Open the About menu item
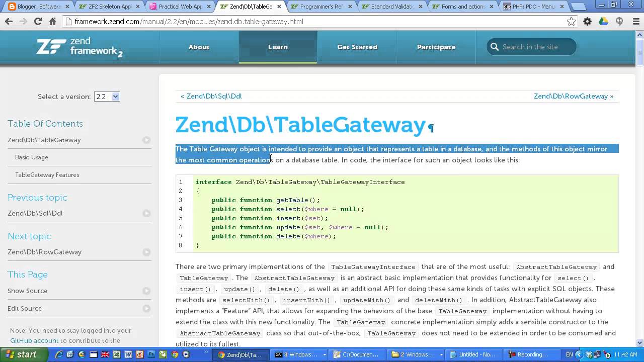 (x=199, y=47)
